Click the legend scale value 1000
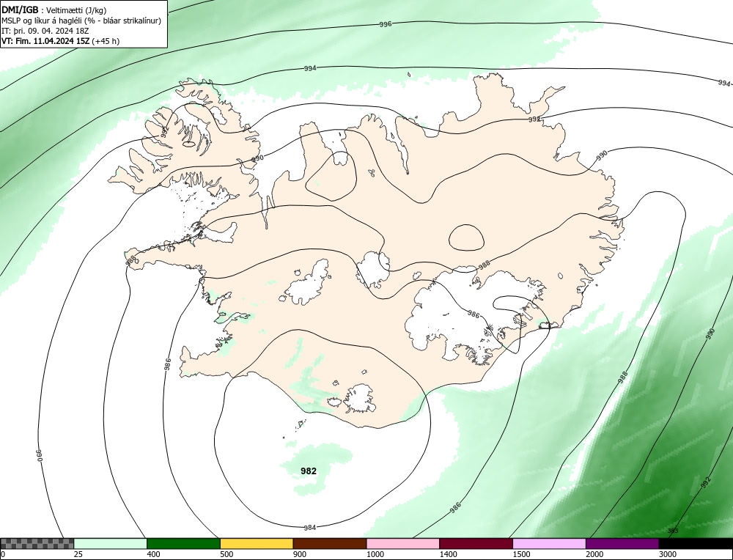Screen dimensions: 733x560 click(x=375, y=554)
